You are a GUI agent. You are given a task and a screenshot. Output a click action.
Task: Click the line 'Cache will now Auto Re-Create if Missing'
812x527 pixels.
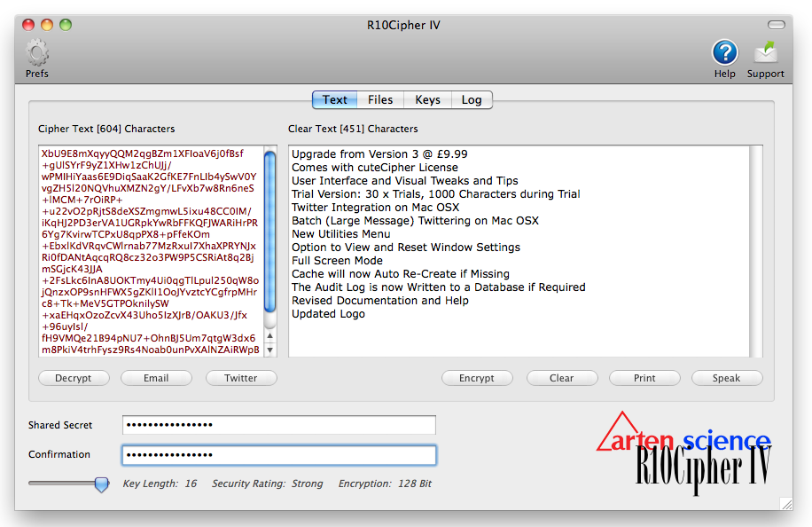[401, 273]
